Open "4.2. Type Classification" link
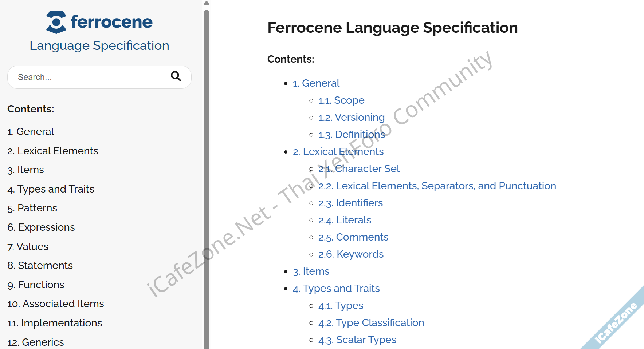The width and height of the screenshot is (644, 349). 371,322
